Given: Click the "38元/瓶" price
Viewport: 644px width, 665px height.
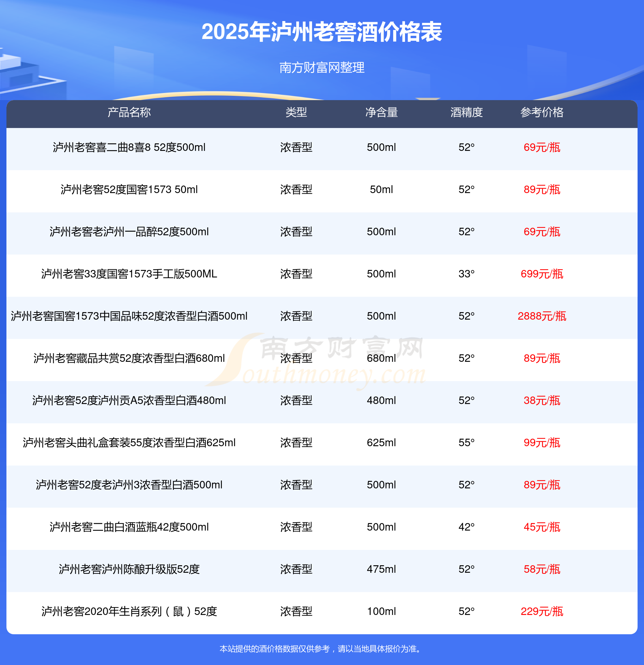Looking at the screenshot, I should [542, 400].
